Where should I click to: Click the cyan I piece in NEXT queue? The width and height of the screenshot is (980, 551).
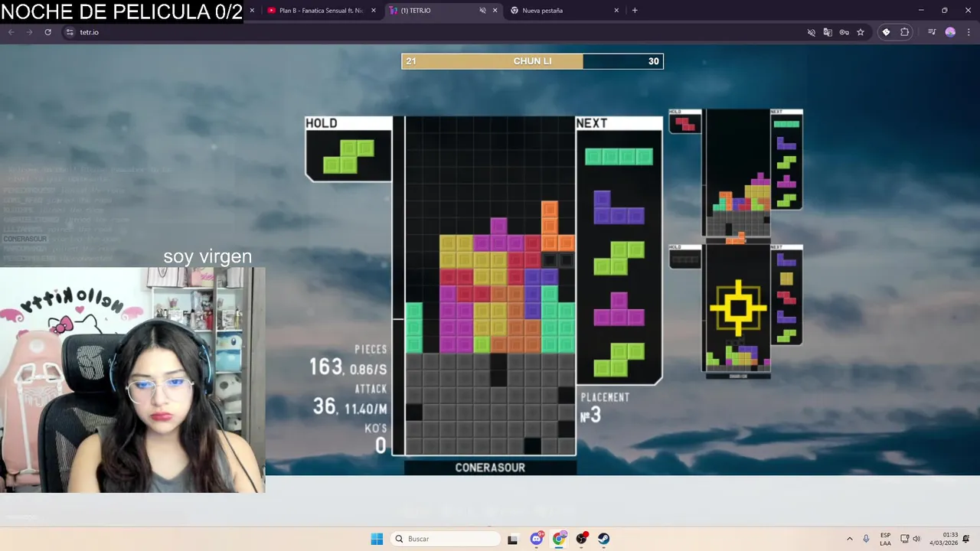619,157
